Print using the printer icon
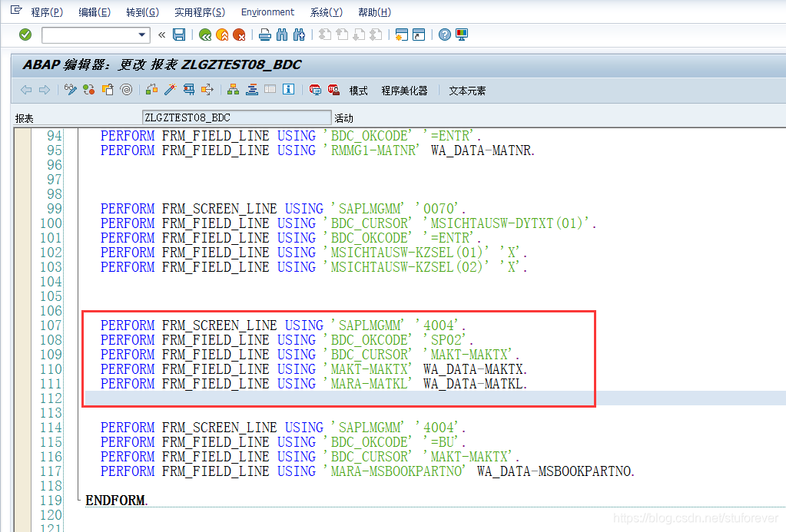The image size is (786, 532). coord(265,35)
